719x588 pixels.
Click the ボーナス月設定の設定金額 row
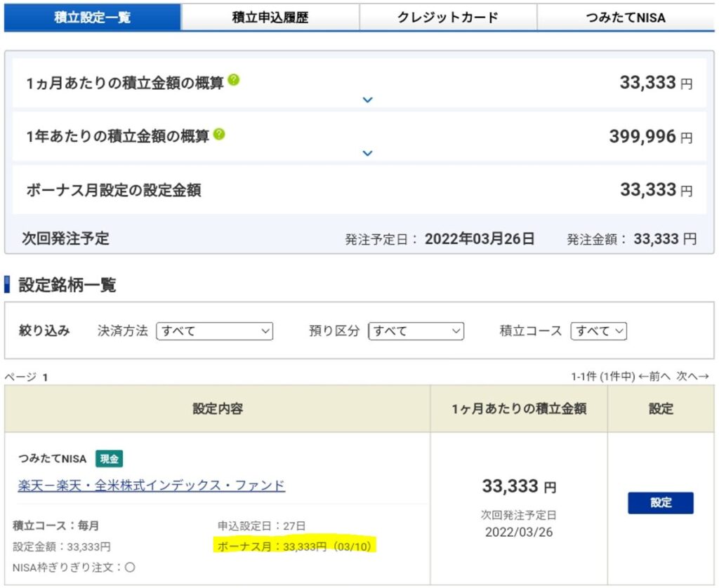pyautogui.click(x=359, y=190)
